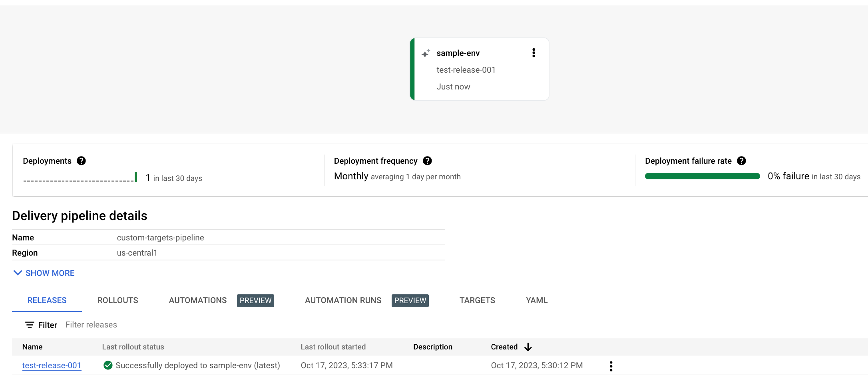This screenshot has height=381, width=868.
Task: Switch to the ROLLOUTS tab
Action: [117, 300]
